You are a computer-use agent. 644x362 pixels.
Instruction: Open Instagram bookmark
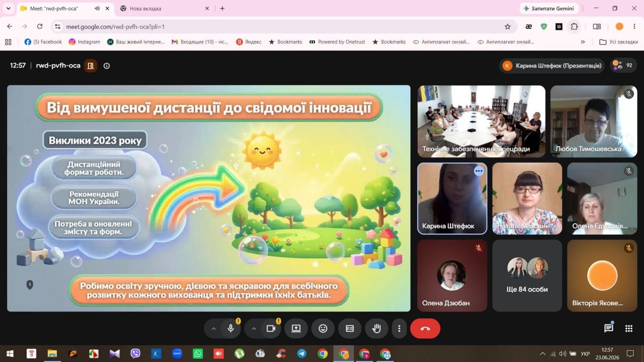click(85, 42)
